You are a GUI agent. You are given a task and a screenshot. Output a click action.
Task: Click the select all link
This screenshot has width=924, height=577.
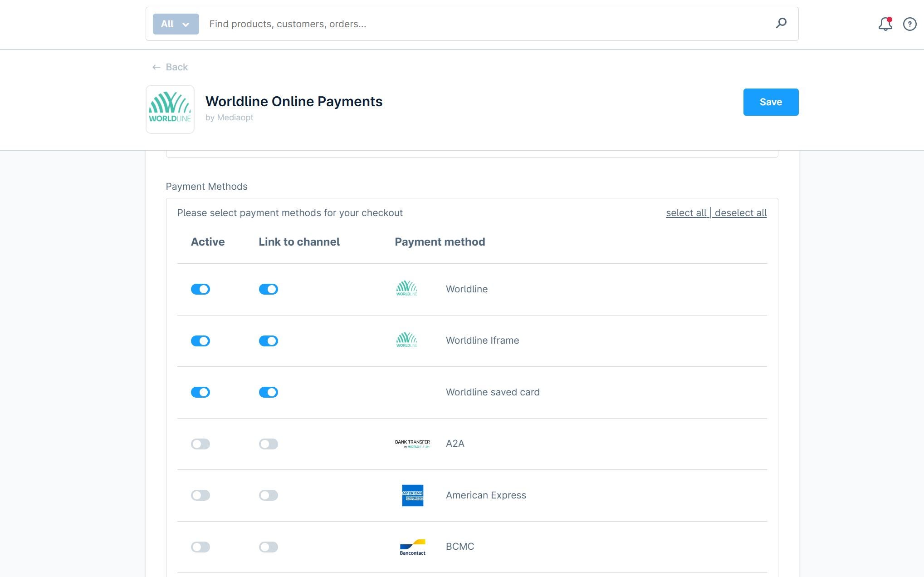coord(686,213)
